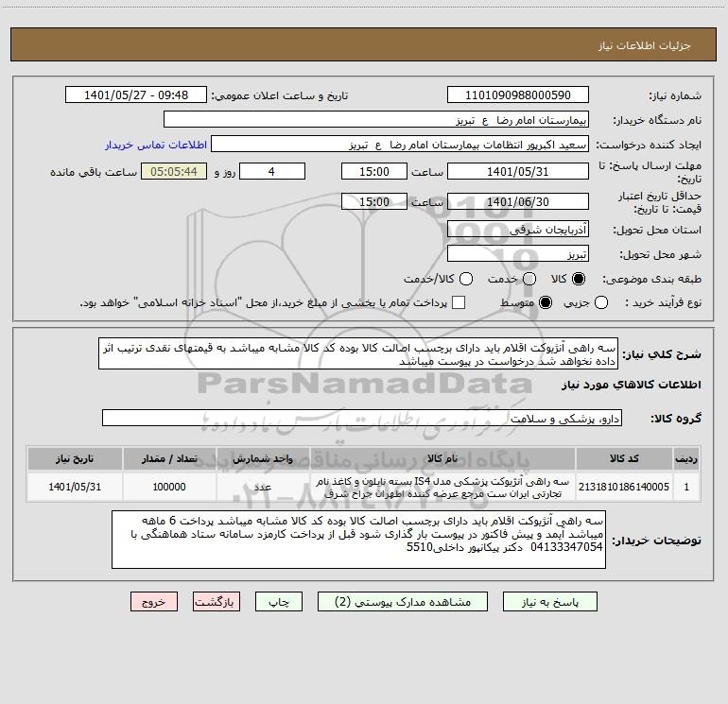Click the واحد شمارش column header
The height and width of the screenshot is (704, 728).
(263, 458)
